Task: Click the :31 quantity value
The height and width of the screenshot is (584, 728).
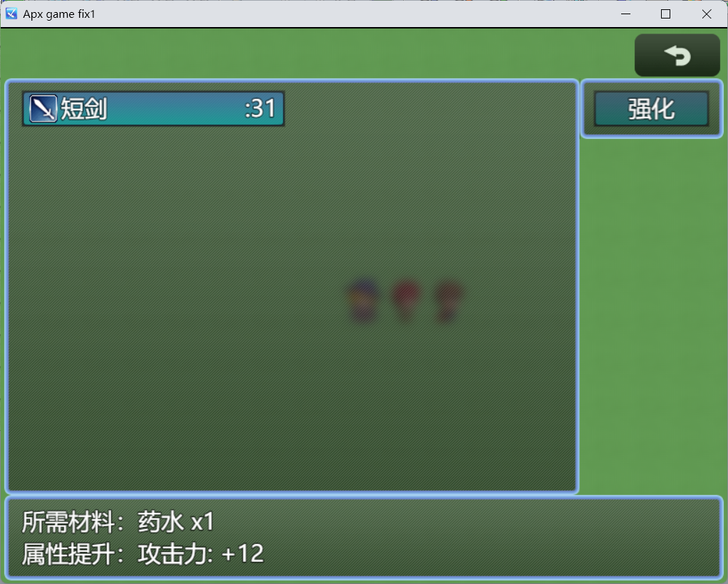Action: point(260,109)
